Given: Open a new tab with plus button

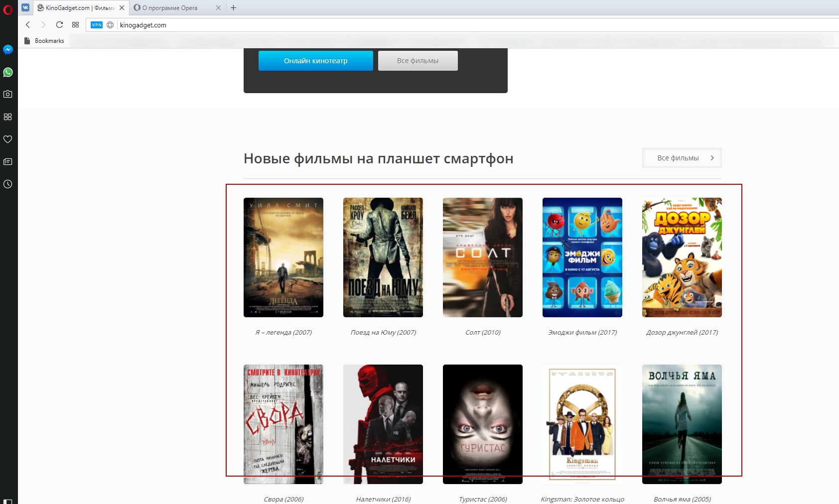Looking at the screenshot, I should [x=233, y=7].
